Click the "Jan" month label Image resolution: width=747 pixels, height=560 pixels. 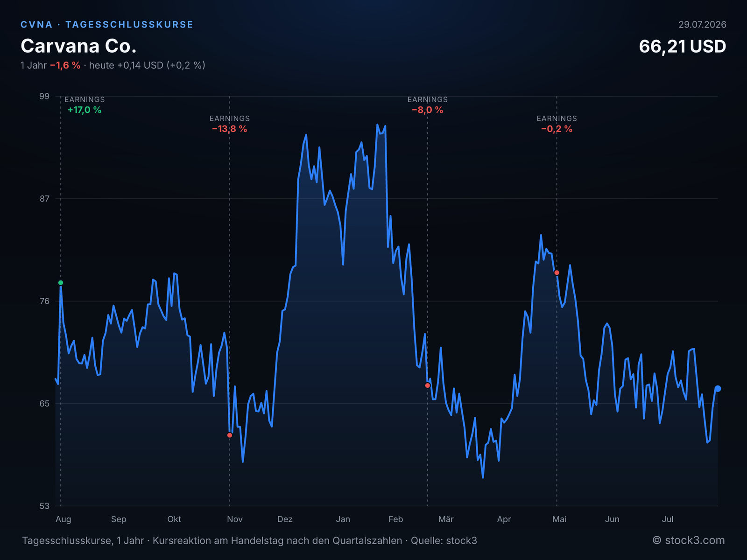tap(343, 519)
